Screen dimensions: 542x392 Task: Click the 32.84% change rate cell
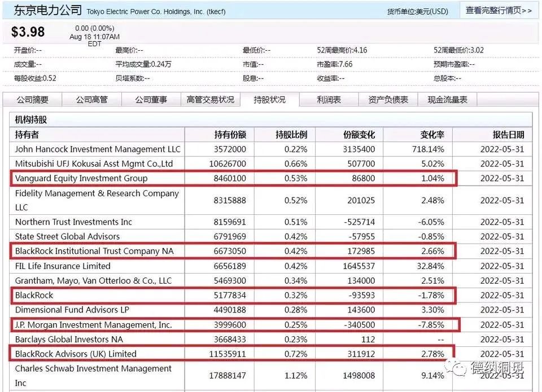pyautogui.click(x=430, y=266)
